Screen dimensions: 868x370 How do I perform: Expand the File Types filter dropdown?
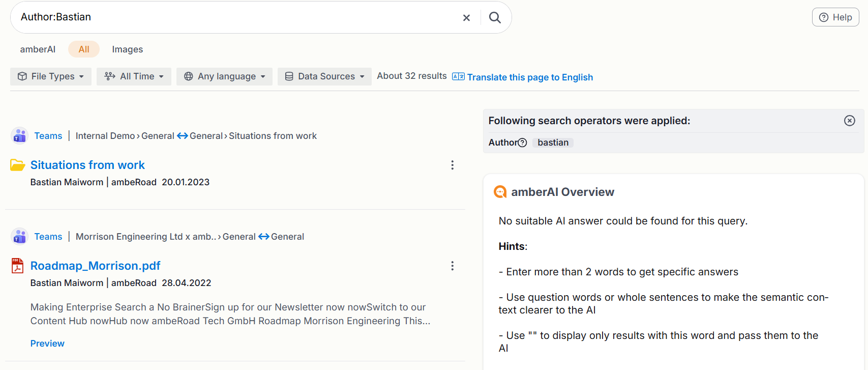click(x=51, y=76)
